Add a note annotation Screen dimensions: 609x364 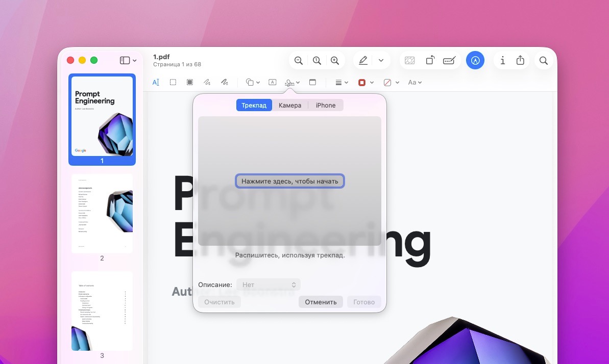312,82
